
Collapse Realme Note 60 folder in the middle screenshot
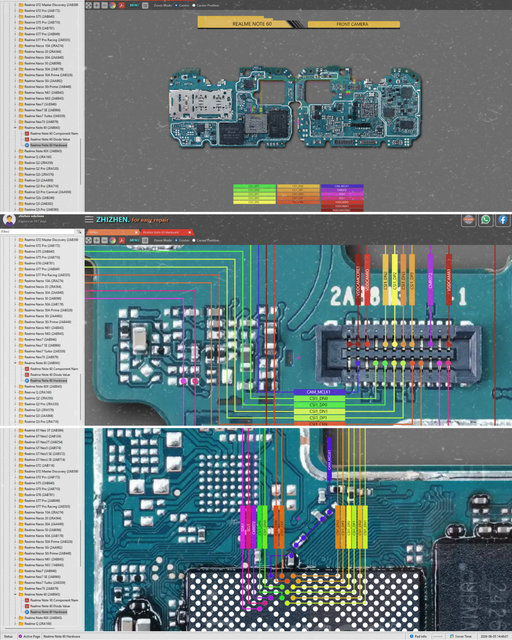[x=16, y=362]
